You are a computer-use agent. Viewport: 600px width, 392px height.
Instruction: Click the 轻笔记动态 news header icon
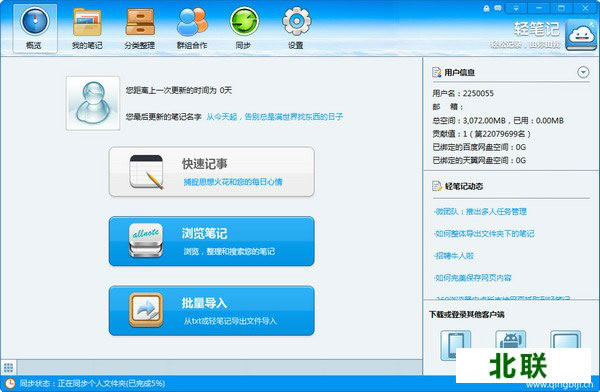point(437,186)
